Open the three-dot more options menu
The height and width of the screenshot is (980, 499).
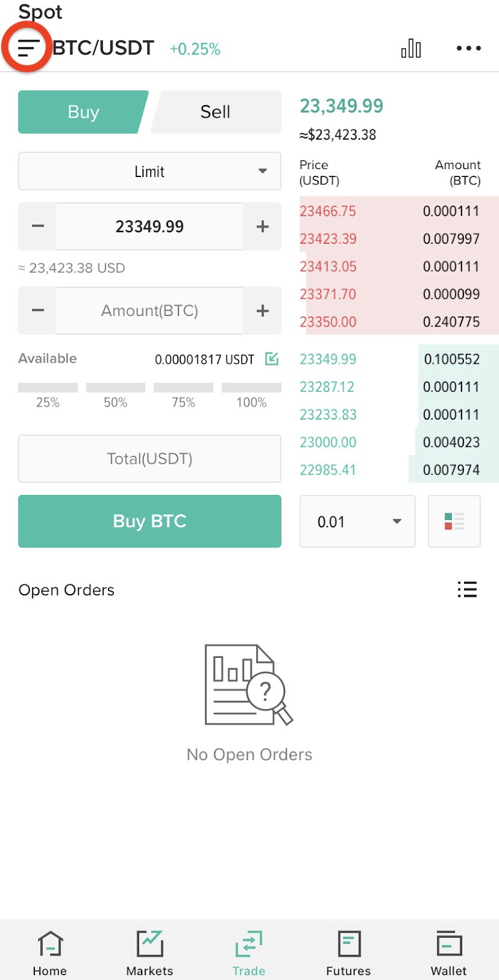pyautogui.click(x=468, y=48)
